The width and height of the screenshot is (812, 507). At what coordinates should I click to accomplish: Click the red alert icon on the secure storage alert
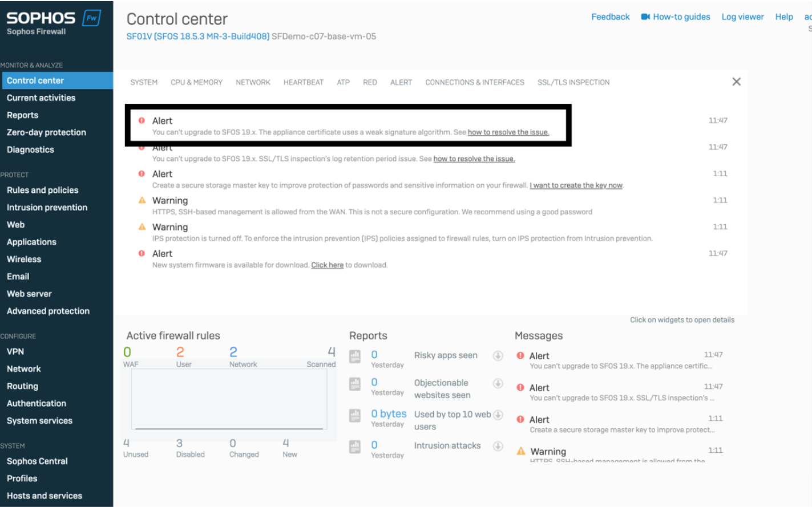point(142,174)
